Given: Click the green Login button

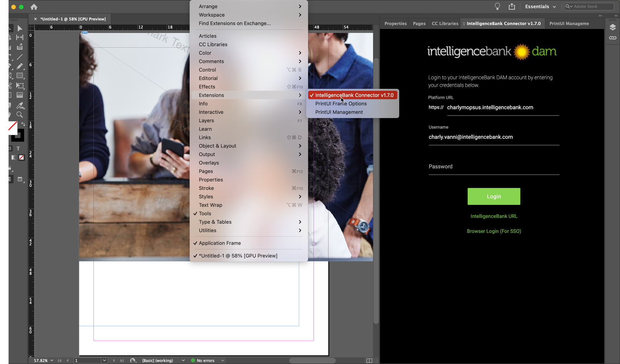Looking at the screenshot, I should [x=494, y=196].
